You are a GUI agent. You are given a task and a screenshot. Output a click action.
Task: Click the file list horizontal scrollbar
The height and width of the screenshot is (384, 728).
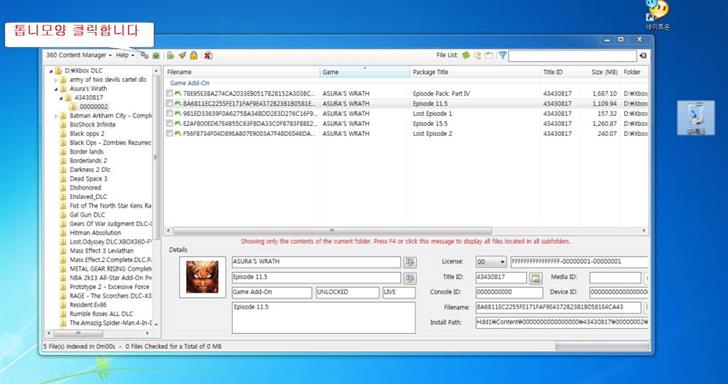tap(332, 230)
